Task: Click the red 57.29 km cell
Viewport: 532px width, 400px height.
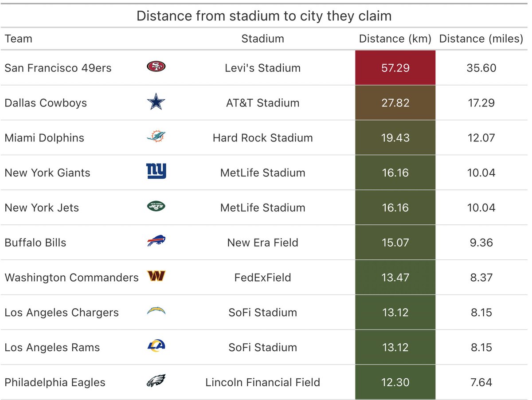Action: (x=395, y=68)
